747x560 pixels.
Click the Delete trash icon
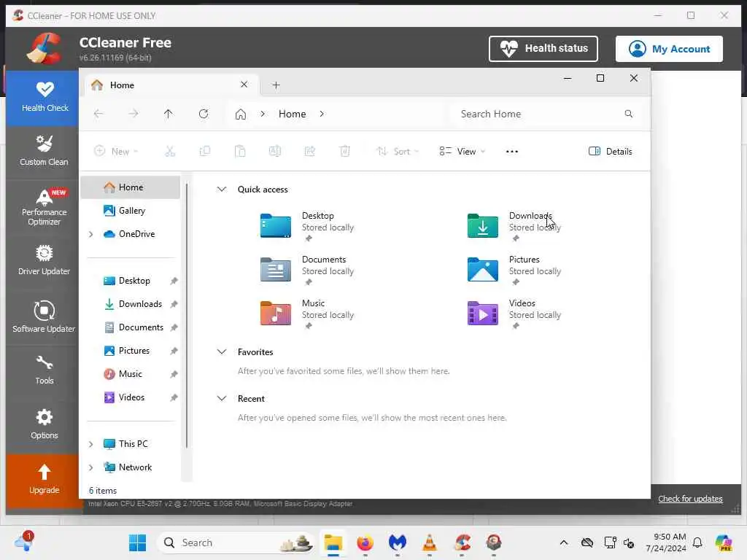tap(345, 152)
